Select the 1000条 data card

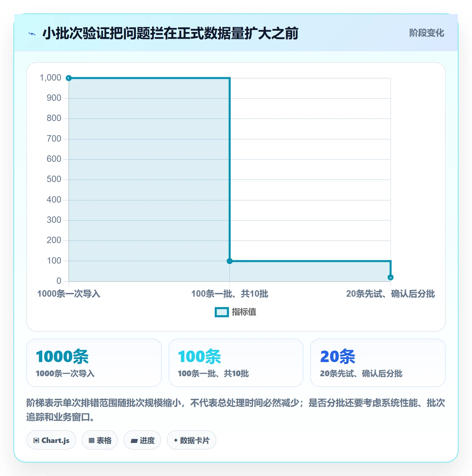94,363
